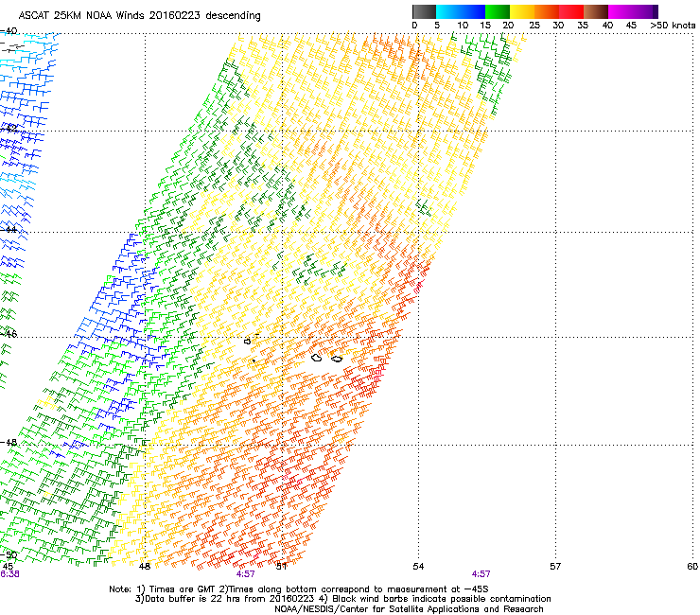Click the dark purple 45-50 knots segment

tap(645, 11)
